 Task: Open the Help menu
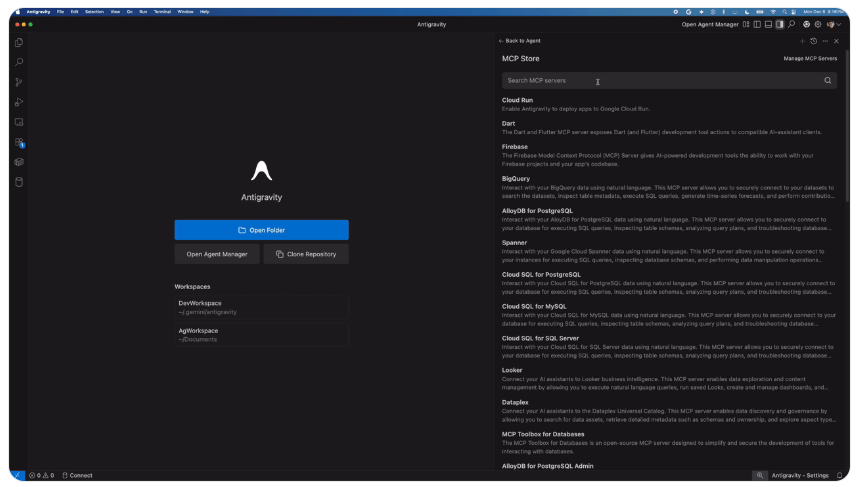point(205,12)
